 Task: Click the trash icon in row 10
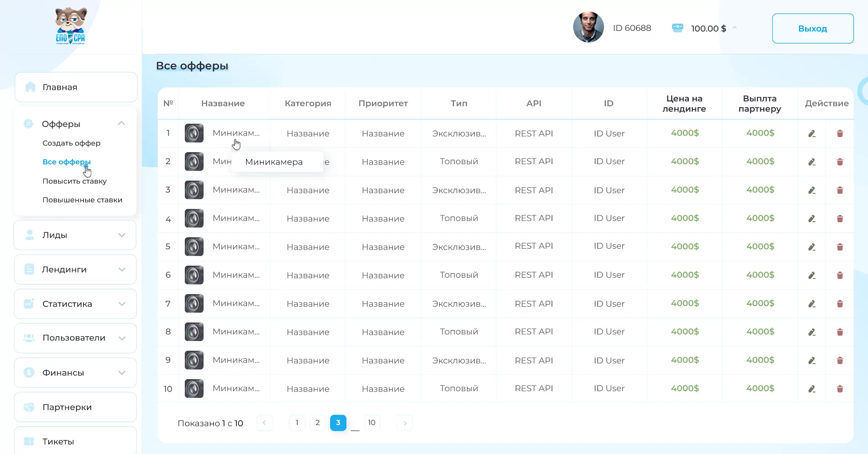coord(840,389)
